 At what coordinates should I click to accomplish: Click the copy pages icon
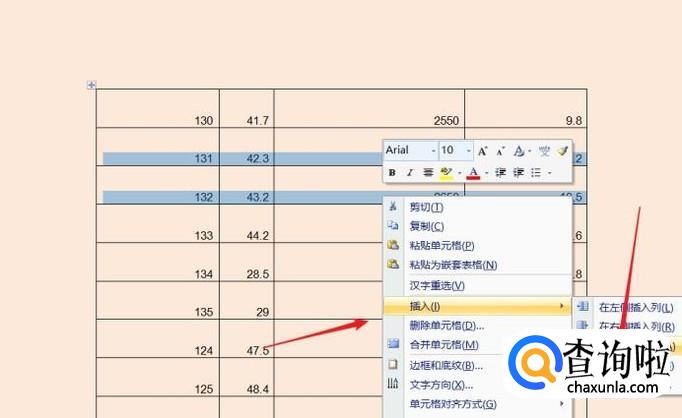click(x=393, y=225)
